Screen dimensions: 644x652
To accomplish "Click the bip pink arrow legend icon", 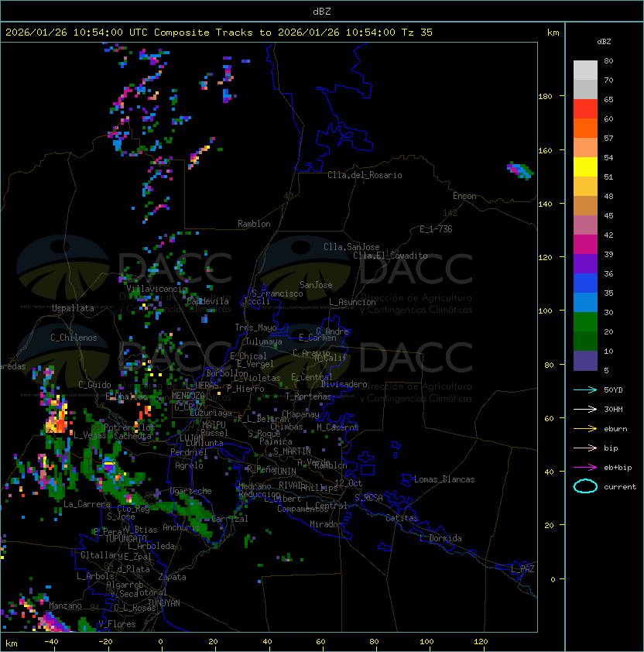I will (x=585, y=448).
